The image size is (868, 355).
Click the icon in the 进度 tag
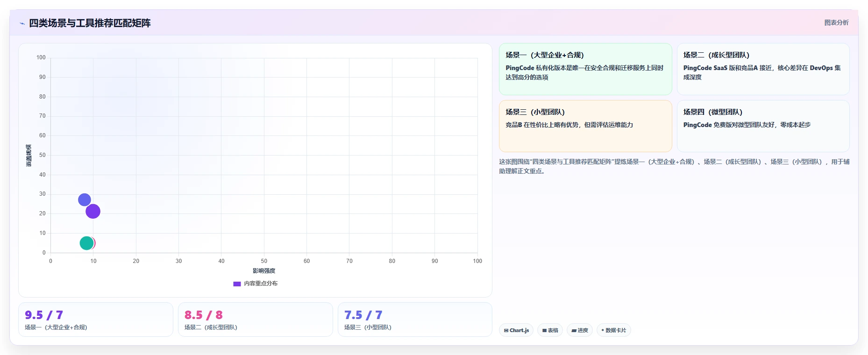(x=574, y=330)
